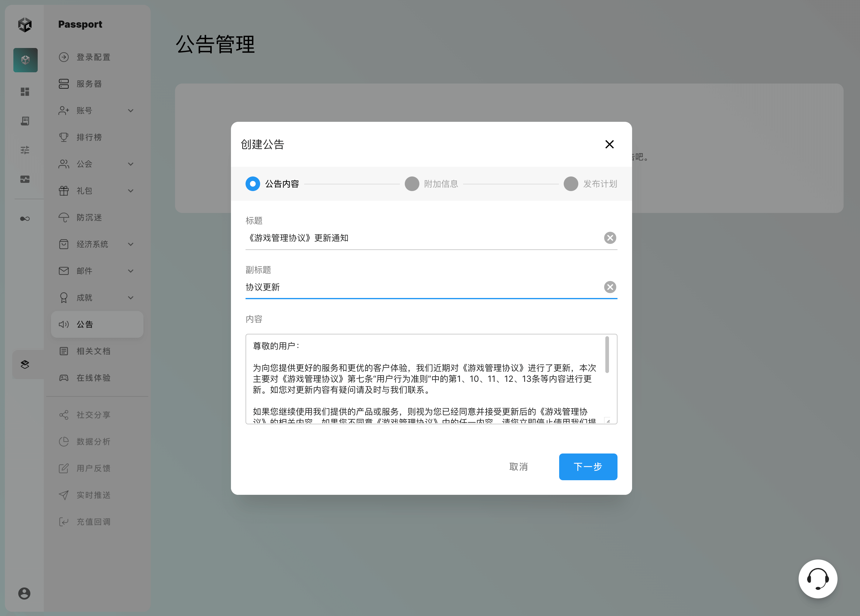Go to 防沉迷 menu item
This screenshot has height=616, width=860.
pyautogui.click(x=89, y=217)
